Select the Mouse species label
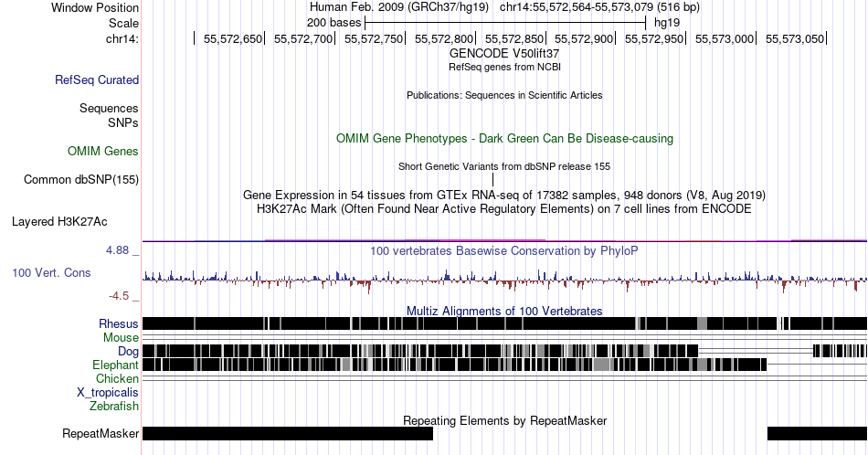The image size is (868, 455). point(121,338)
